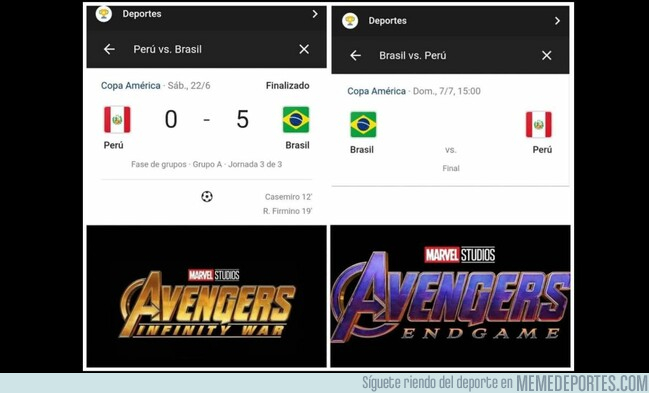Click the Perú vs. Brasil search field
This screenshot has height=393, width=649.
tap(168, 49)
